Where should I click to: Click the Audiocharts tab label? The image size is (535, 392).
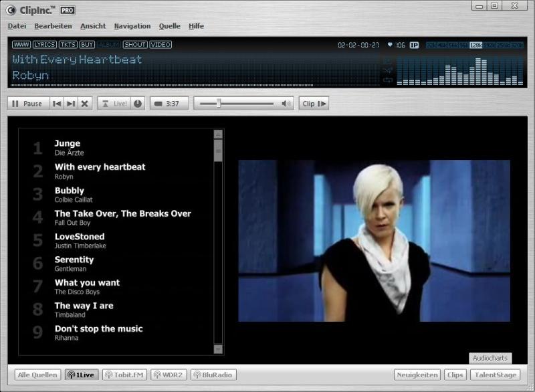click(490, 358)
